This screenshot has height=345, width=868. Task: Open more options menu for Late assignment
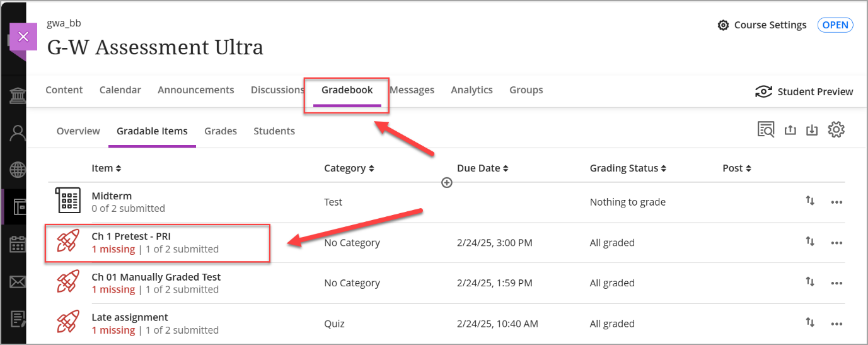coord(836,324)
